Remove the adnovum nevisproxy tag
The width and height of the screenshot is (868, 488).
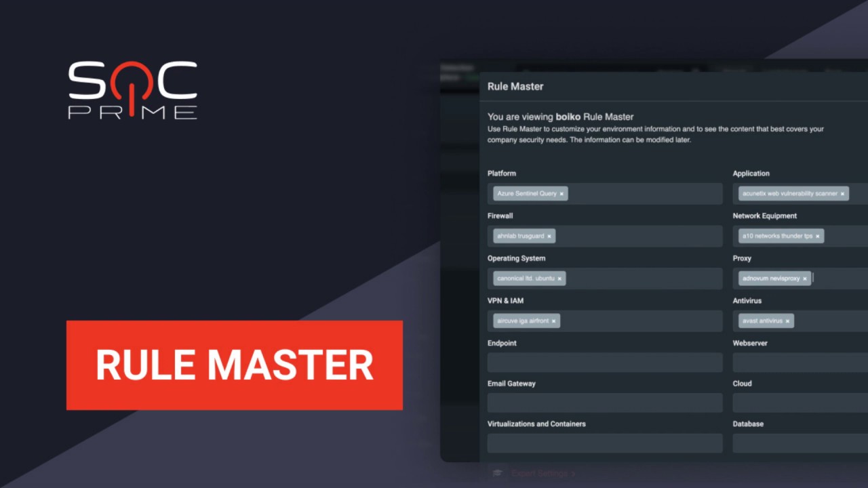(x=805, y=279)
